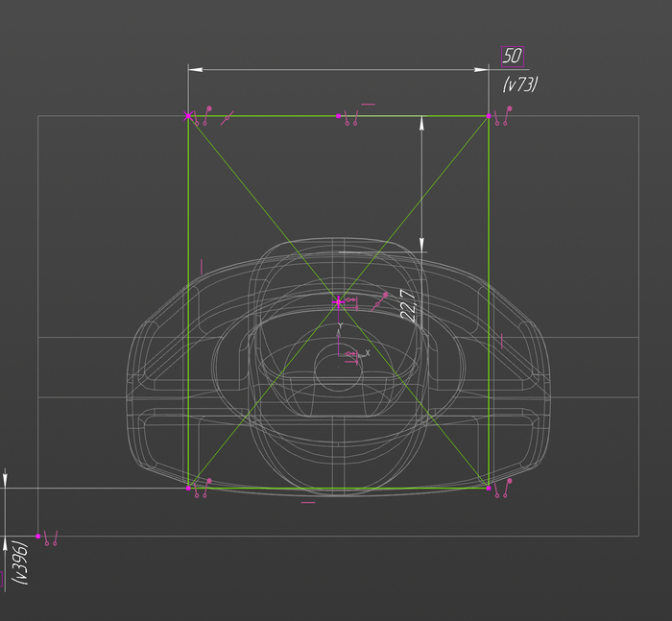Screen dimensions: 672x621
Task: Select the bottom-right corner point of green rectangle
Action: [490, 488]
